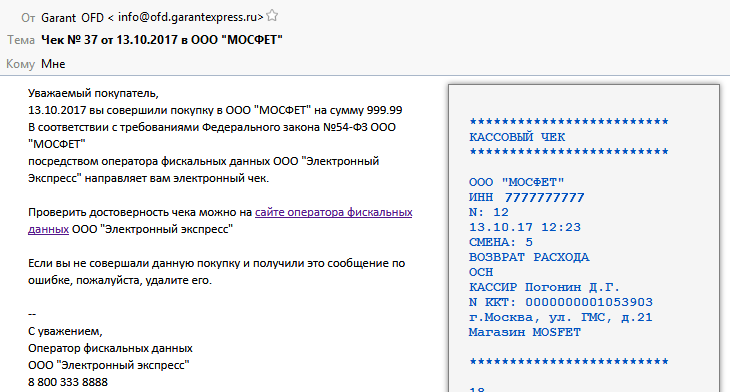The height and width of the screenshot is (392, 730).
Task: Click receipt date '13.10.17 12:23'
Action: click(x=525, y=227)
